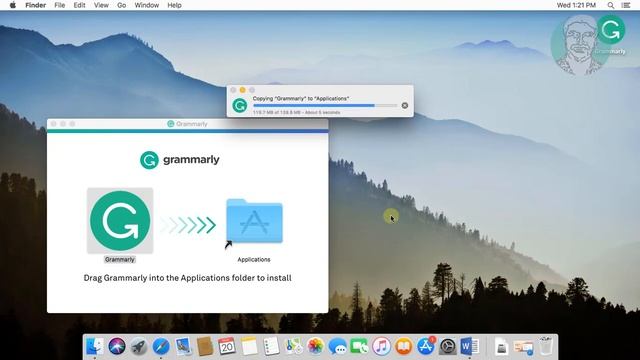
Task: Click the 'Copying "Grammarly" to "Applications"' text
Action: [301, 98]
